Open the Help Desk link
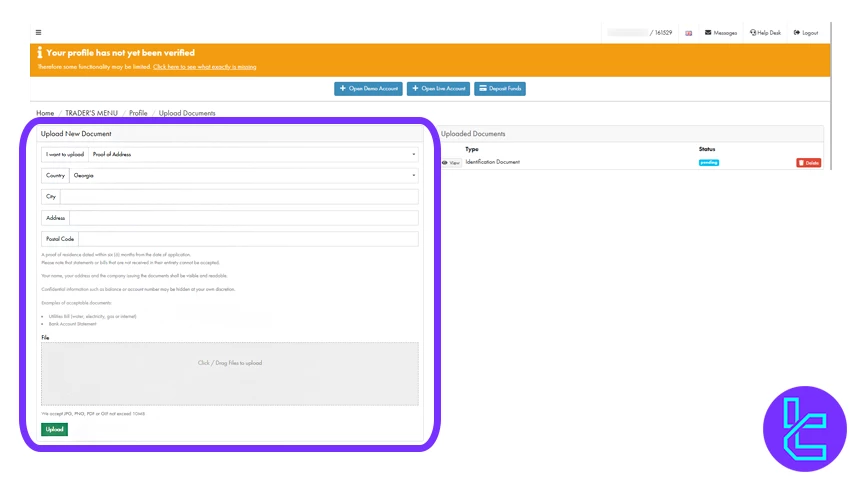Image resolution: width=860 pixels, height=484 pixels. (765, 33)
